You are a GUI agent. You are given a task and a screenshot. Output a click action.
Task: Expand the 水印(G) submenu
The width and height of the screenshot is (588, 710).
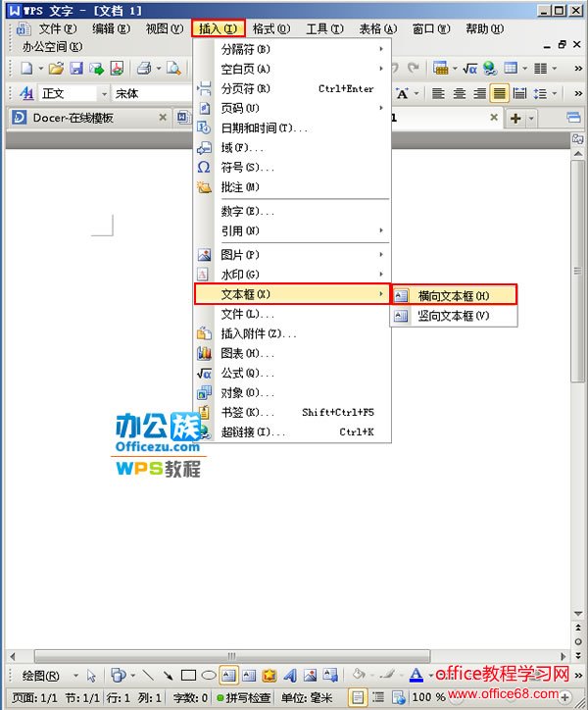tap(292, 275)
